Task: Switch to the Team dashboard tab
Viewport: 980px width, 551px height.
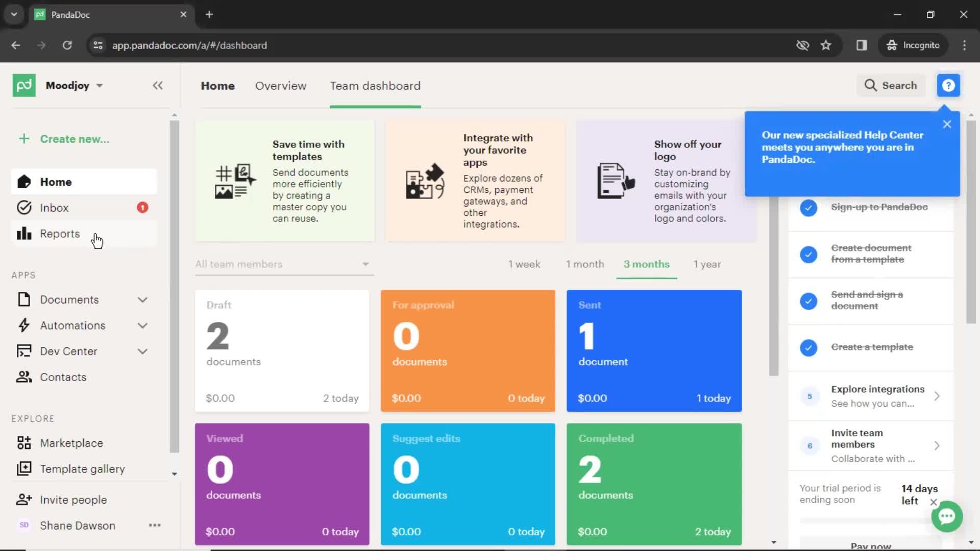Action: 375,85
